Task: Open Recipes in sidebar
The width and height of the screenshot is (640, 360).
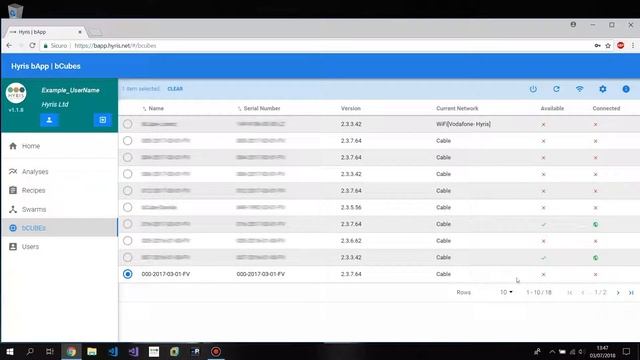Action: tap(59, 191)
